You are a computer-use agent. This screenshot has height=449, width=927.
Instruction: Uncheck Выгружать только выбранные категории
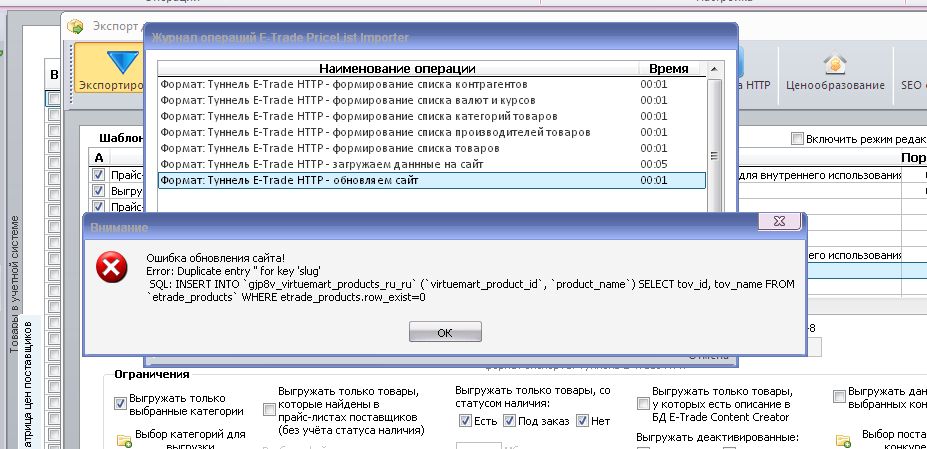point(120,404)
